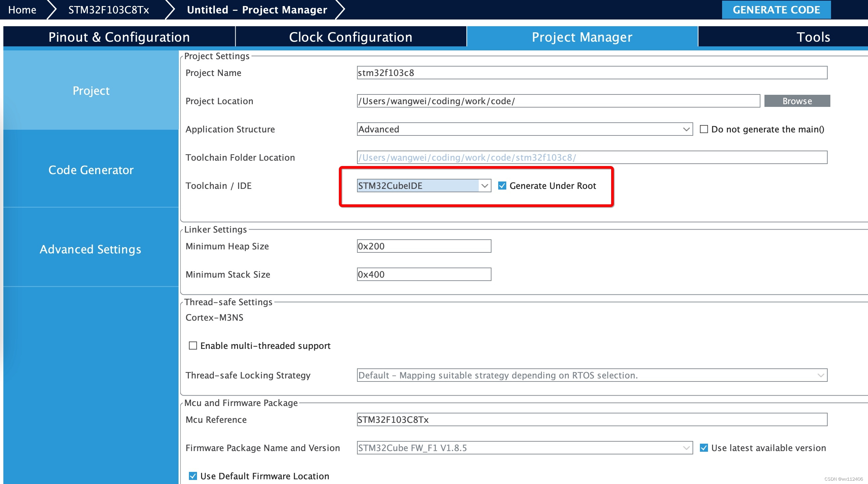868x484 pixels.
Task: Open the Toolchain / IDE dropdown
Action: [484, 186]
